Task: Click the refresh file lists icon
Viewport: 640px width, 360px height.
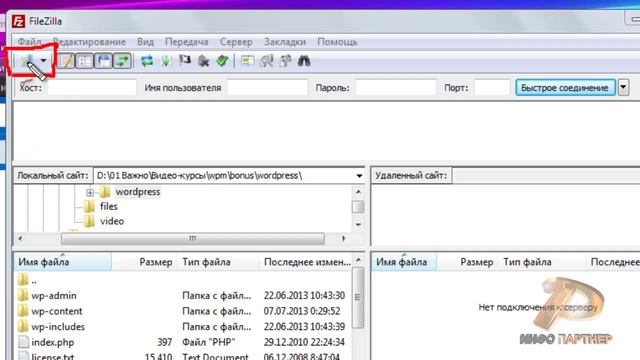Action: [x=147, y=61]
